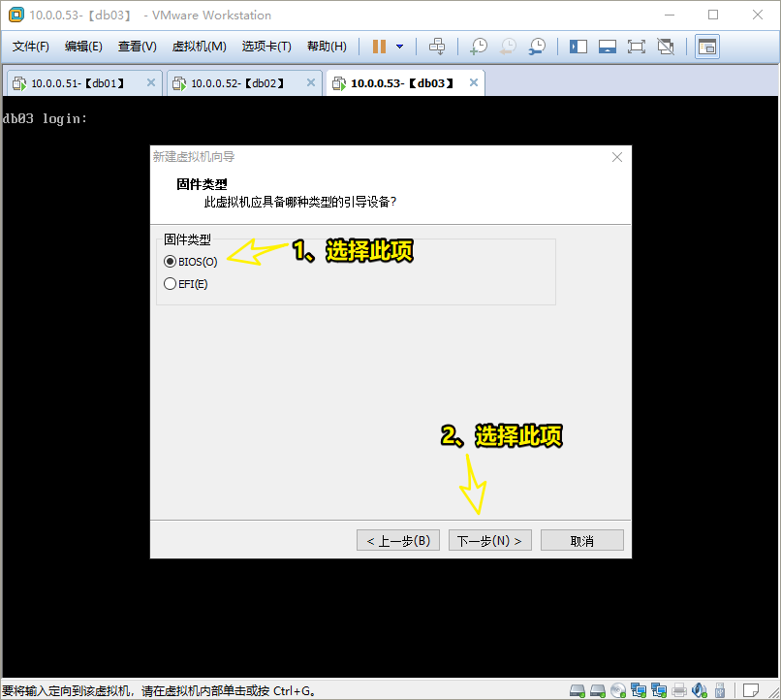
Task: Click the USB controller status icon
Action: 720,690
